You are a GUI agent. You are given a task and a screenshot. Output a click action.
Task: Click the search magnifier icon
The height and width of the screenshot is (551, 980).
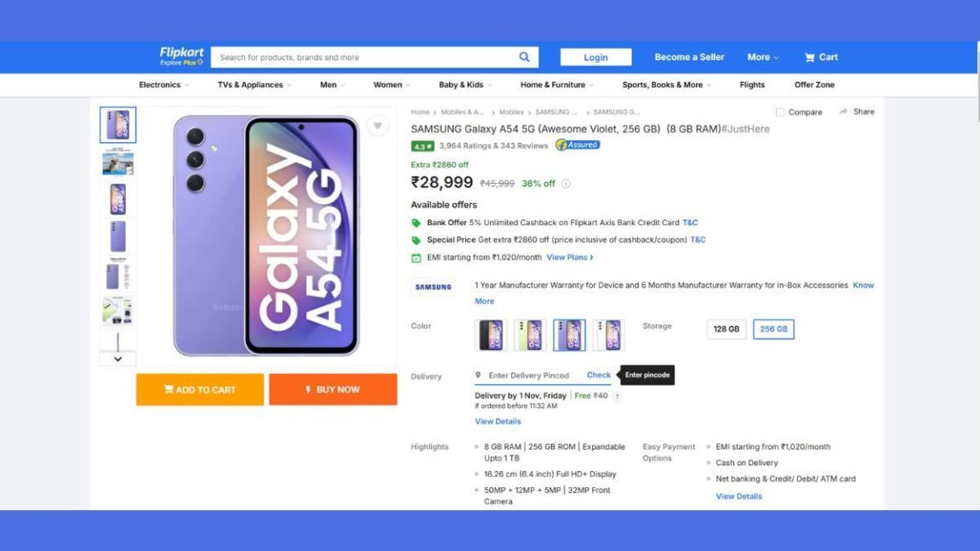(524, 57)
